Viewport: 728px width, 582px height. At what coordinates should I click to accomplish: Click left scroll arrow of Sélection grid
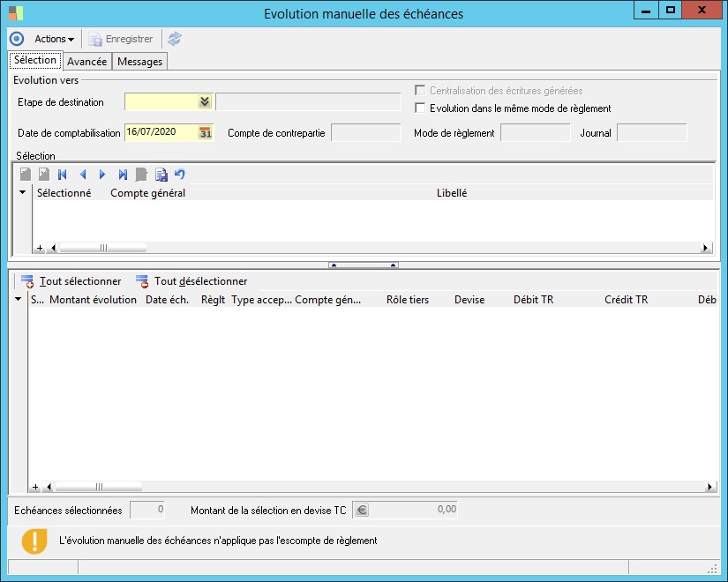[52, 248]
